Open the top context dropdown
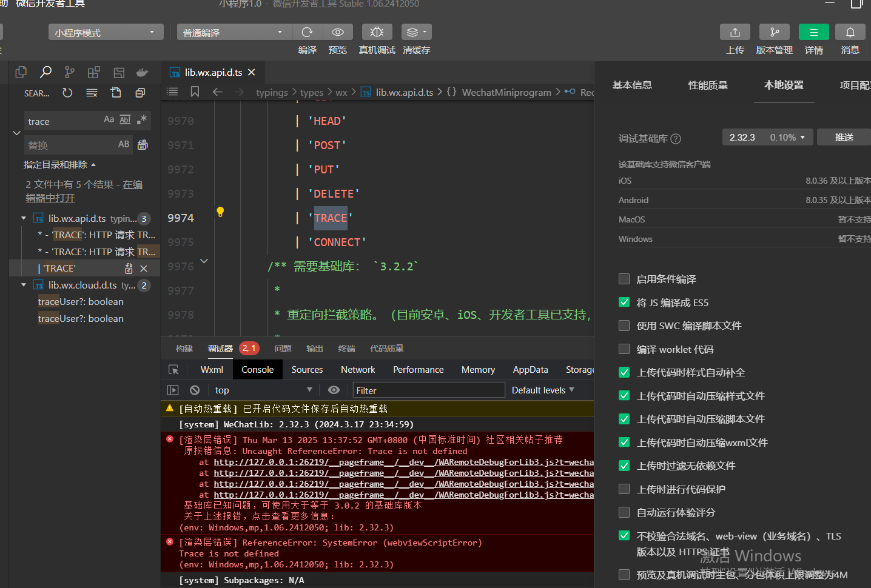 263,390
